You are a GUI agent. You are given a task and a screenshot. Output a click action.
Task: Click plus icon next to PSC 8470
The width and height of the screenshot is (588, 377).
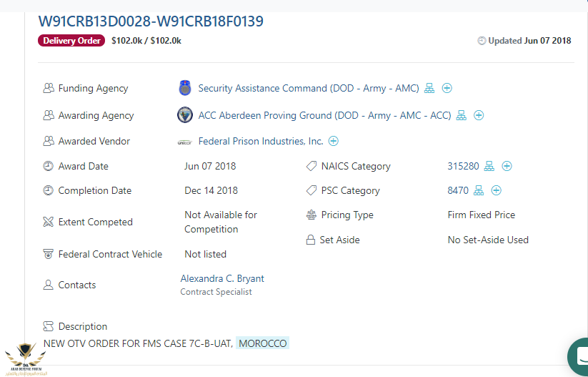[496, 190]
